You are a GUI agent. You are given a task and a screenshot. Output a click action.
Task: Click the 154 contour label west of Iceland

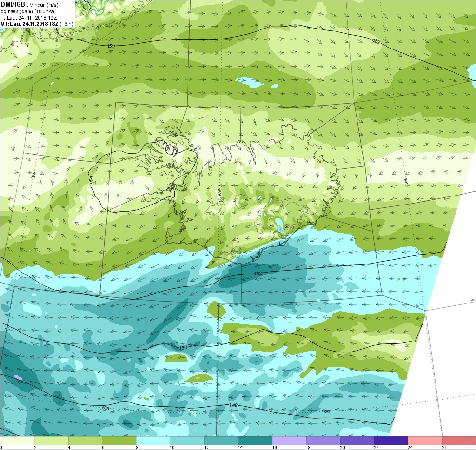point(91,180)
